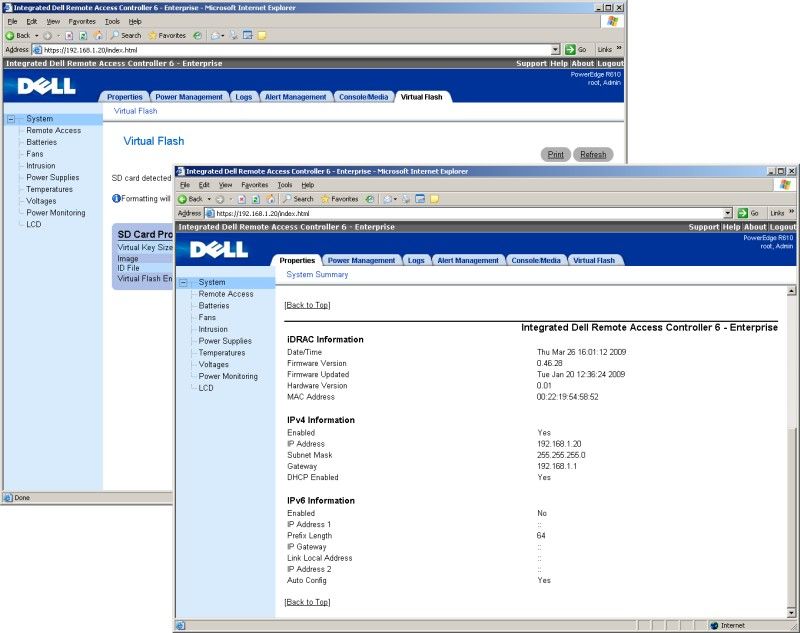Open Console/Media tab in front window
Screen dimensions: 800x633
(536, 261)
